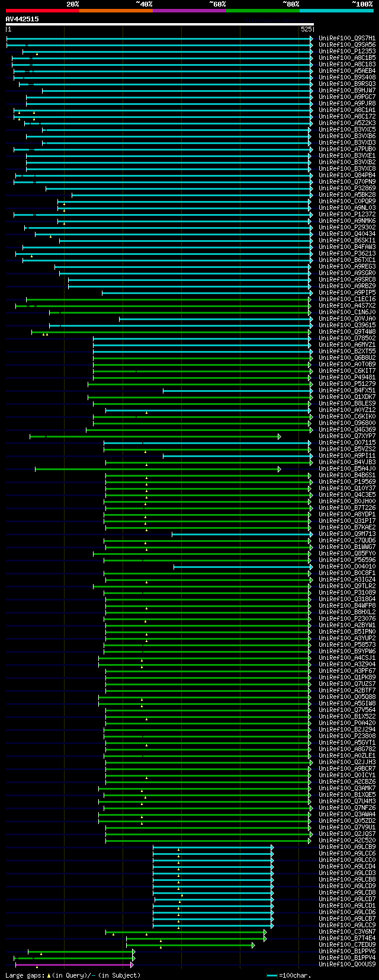The width and height of the screenshot is (379, 980).
Task: Select the UniRef100_A8C1B5 label
Action: pos(347,58)
